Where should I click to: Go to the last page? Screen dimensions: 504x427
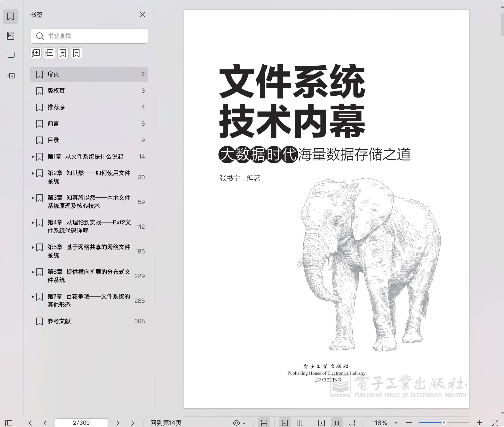pos(133,423)
